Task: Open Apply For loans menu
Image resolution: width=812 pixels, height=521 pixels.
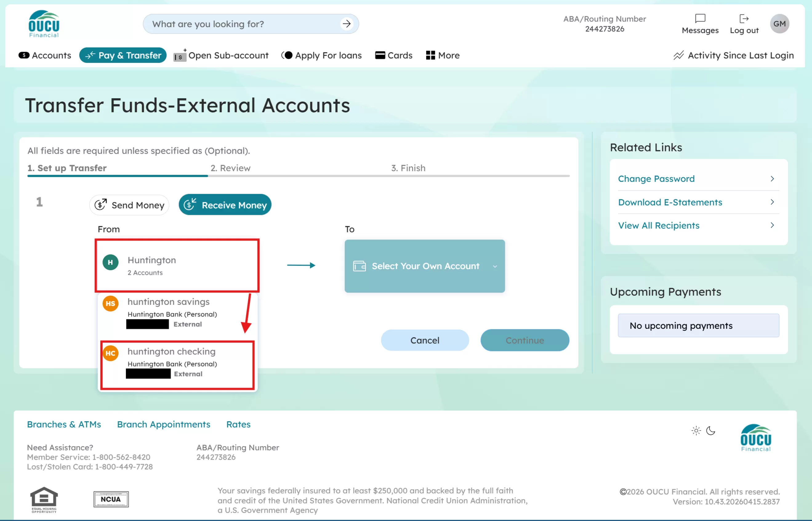Action: tap(321, 55)
